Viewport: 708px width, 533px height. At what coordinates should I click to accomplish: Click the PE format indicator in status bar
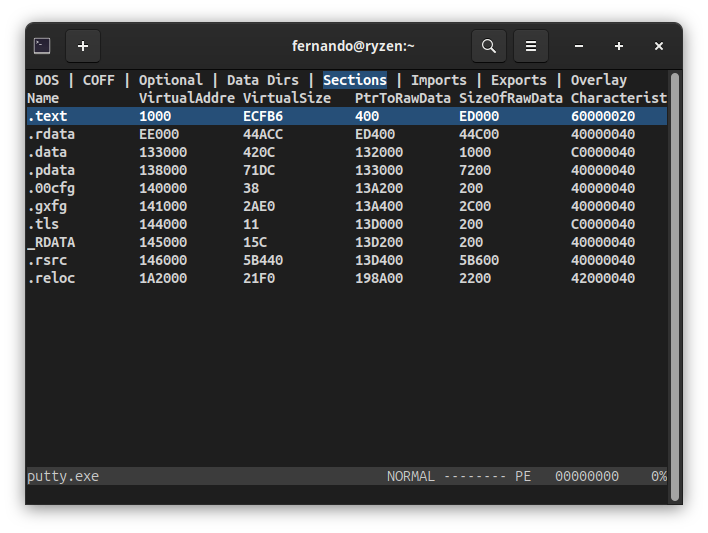tap(522, 476)
